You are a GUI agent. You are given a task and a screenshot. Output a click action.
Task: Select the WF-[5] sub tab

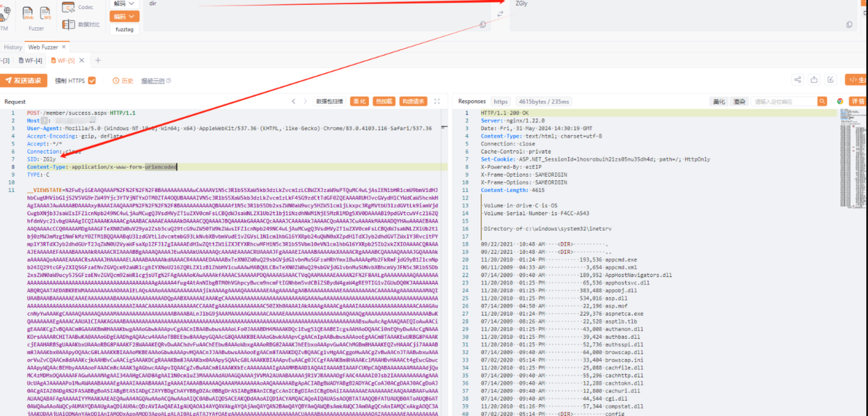pos(62,60)
